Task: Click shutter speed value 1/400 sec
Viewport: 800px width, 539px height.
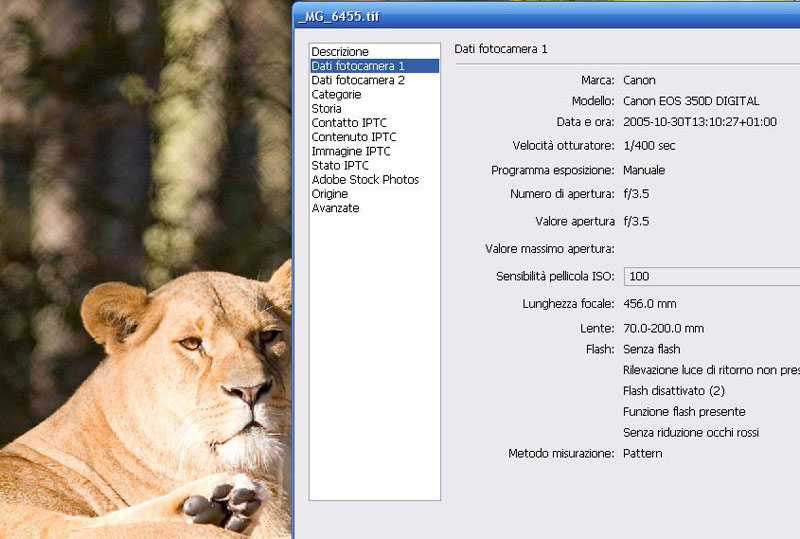Action: (x=649, y=145)
